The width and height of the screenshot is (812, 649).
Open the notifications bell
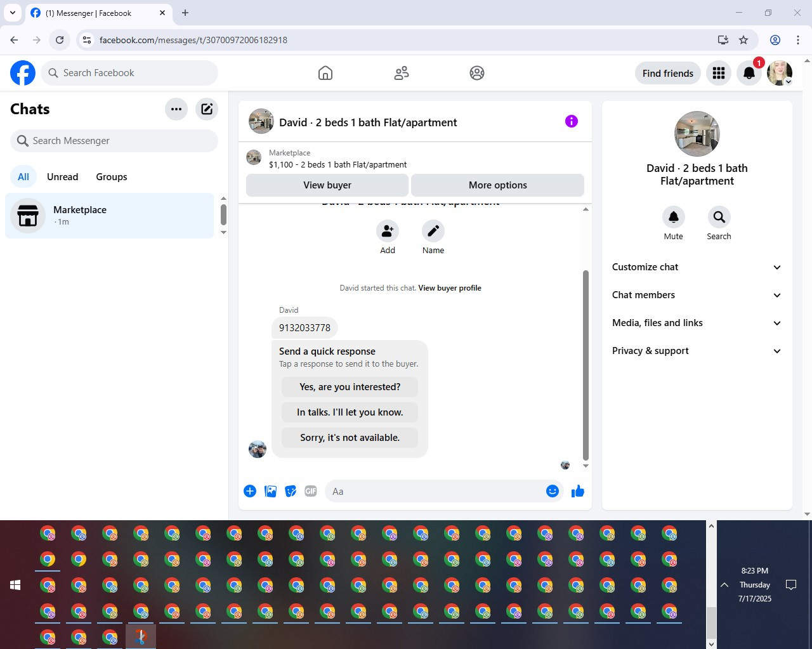click(749, 74)
